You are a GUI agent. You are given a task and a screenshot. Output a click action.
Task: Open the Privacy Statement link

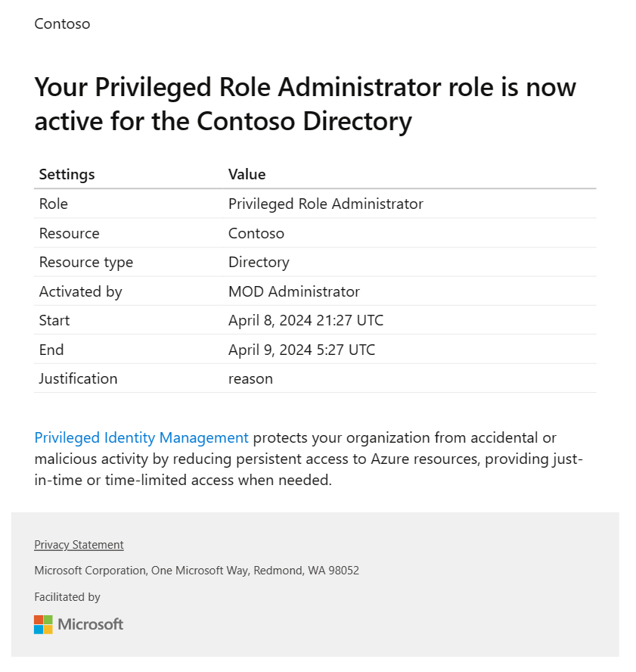click(x=79, y=545)
